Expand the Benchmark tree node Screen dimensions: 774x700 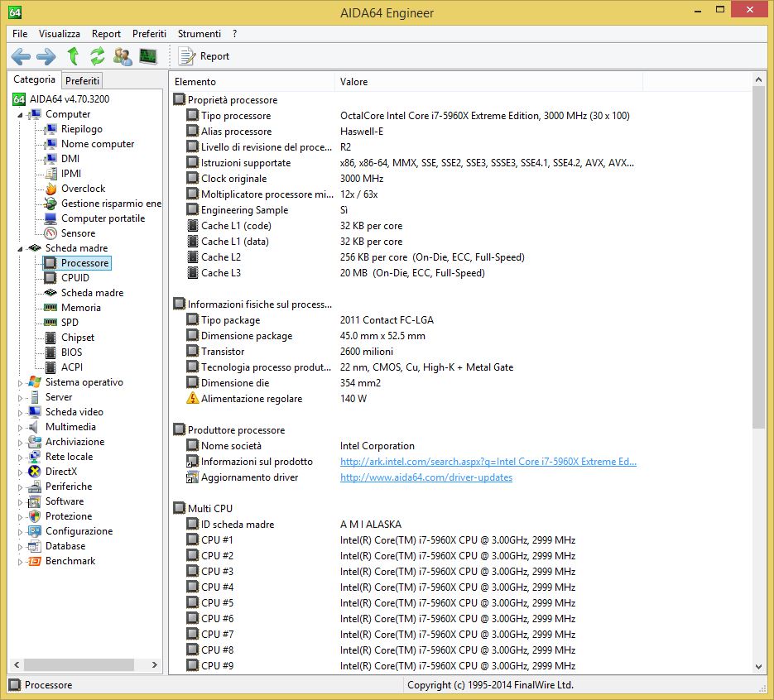click(x=22, y=562)
